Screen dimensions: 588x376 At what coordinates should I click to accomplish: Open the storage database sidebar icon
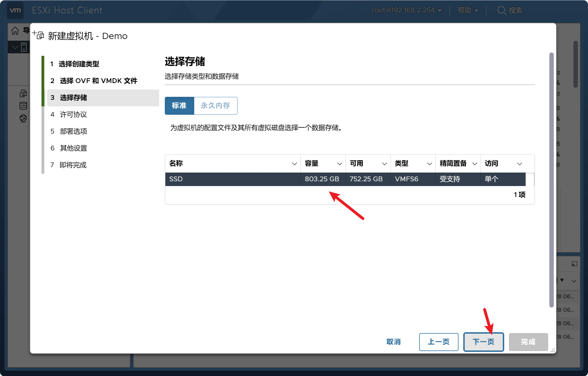pos(23,106)
